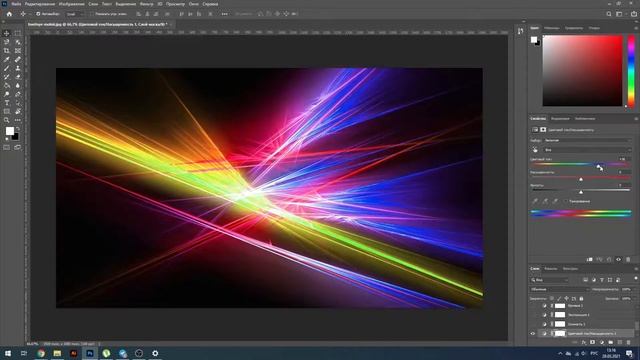Toggle layer filtering switch in Layers panel
The image size is (640, 360).
click(x=636, y=278)
